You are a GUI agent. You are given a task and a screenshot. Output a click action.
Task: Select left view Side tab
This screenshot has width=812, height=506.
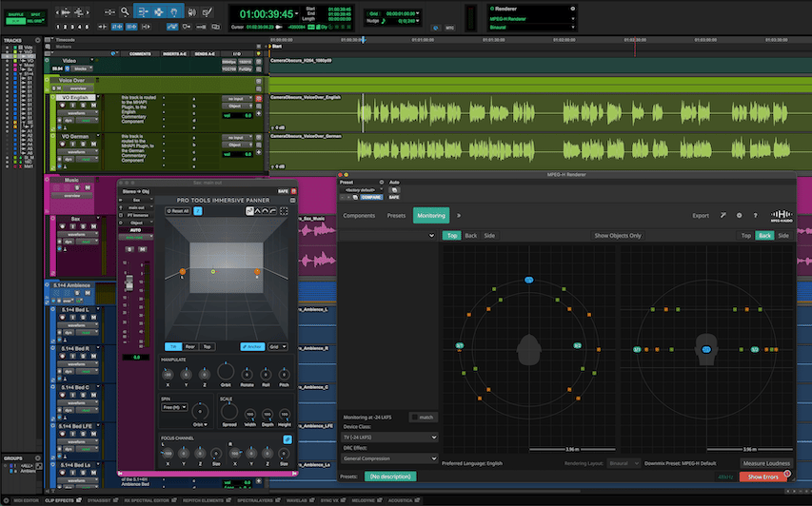tap(489, 236)
